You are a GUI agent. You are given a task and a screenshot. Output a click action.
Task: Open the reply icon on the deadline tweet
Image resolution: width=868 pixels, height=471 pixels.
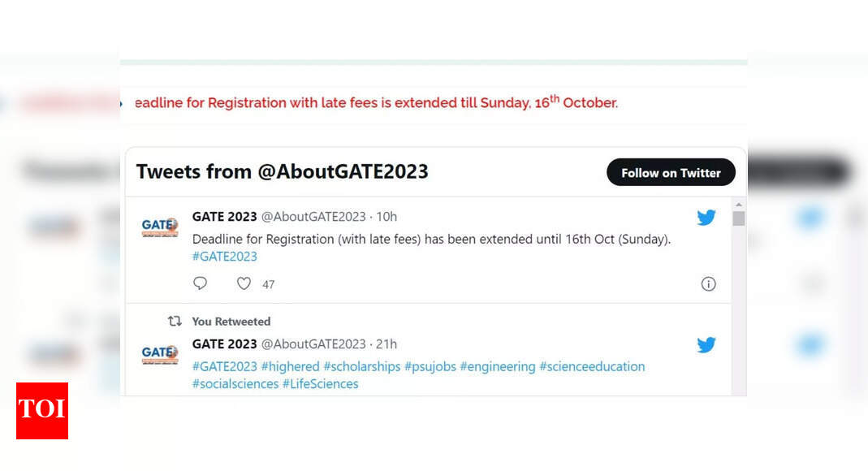coord(200,283)
